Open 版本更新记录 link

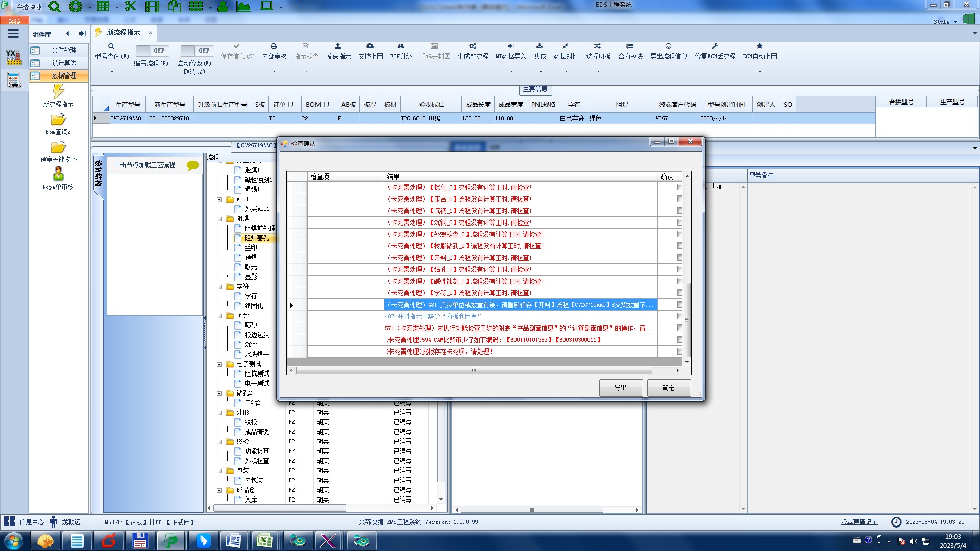coord(859,522)
